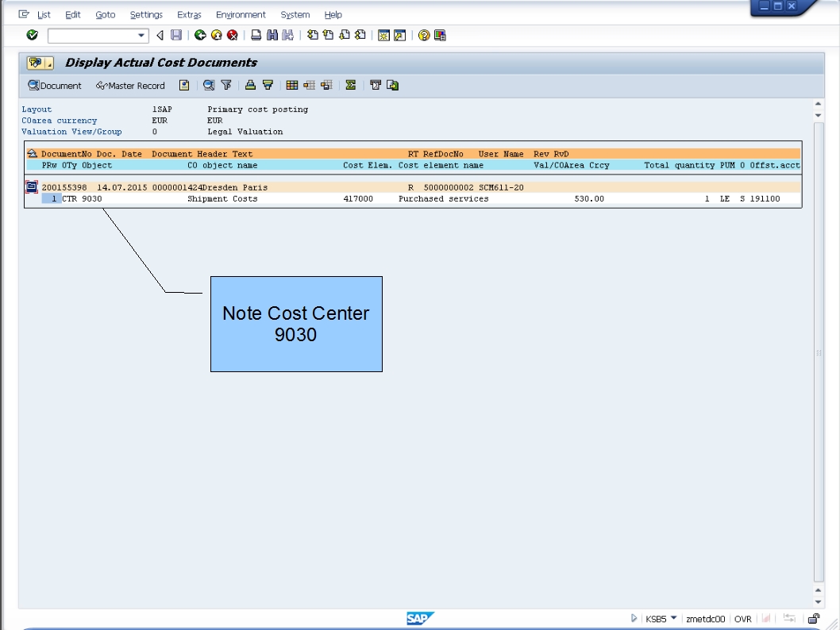Open the Goto menu
Viewport: 840px width, 630px height.
[x=106, y=14]
